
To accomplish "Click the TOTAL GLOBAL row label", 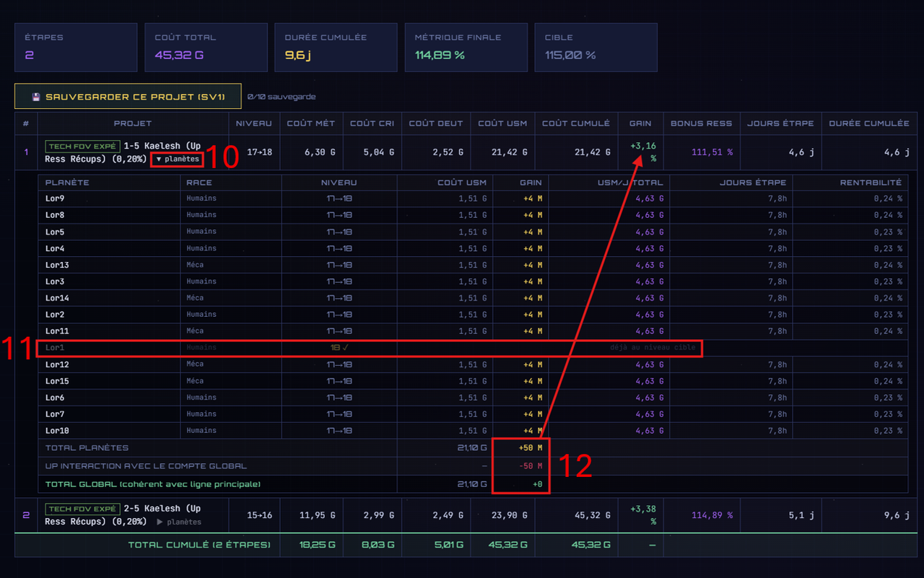I will point(153,484).
